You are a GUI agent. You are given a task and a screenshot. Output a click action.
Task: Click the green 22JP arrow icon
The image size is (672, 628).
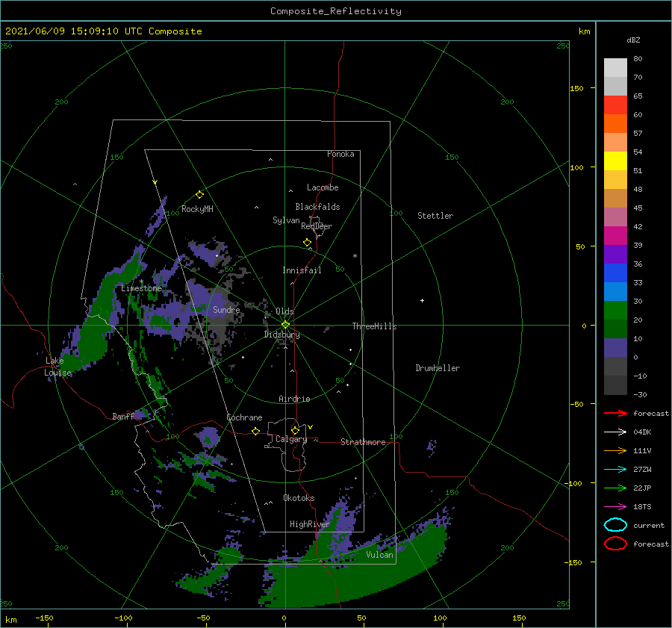point(615,488)
